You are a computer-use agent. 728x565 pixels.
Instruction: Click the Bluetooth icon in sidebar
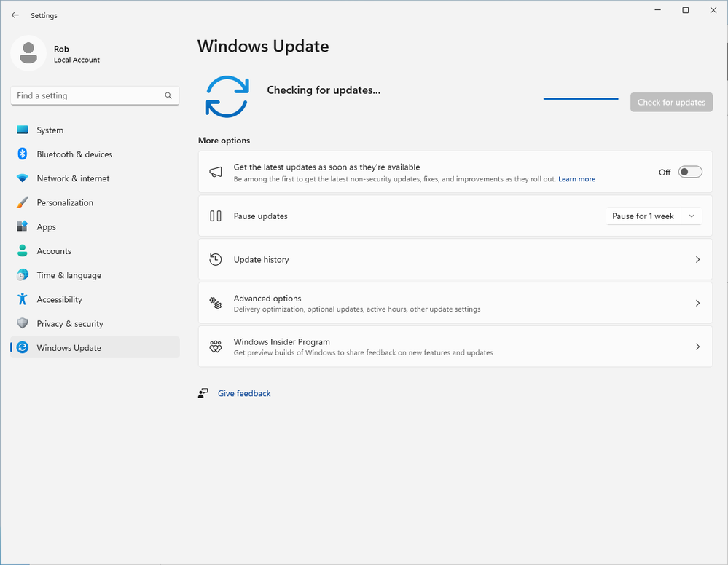pos(23,154)
